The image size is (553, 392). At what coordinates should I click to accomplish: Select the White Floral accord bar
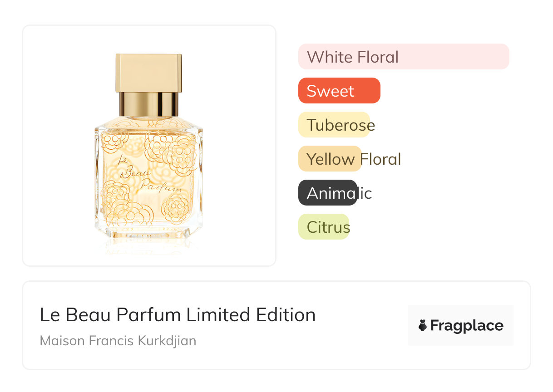pos(403,57)
